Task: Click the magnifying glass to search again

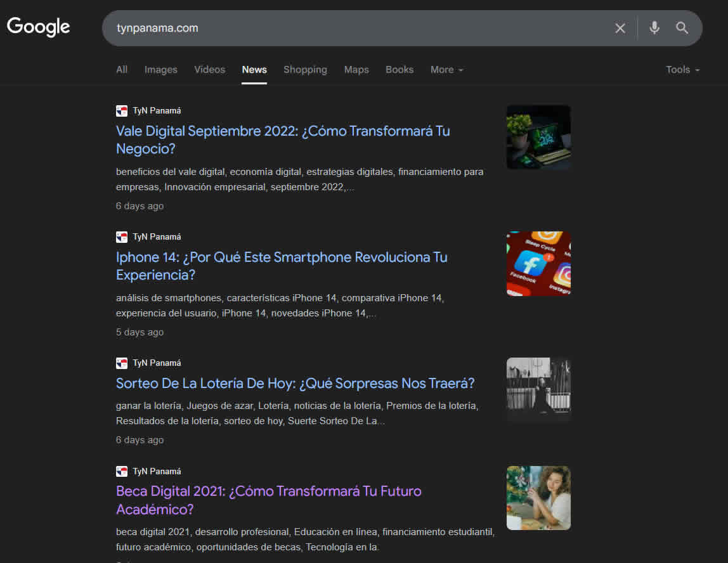Action: (682, 28)
